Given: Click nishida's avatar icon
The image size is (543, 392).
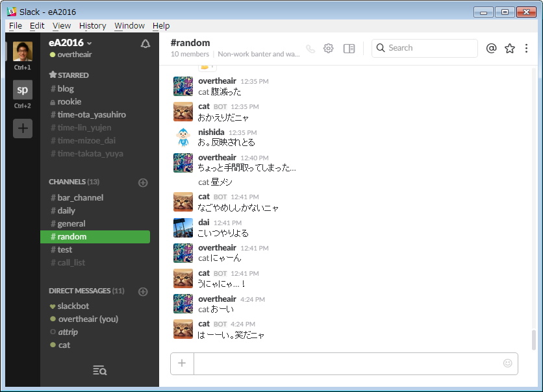Looking at the screenshot, I should 183,138.
